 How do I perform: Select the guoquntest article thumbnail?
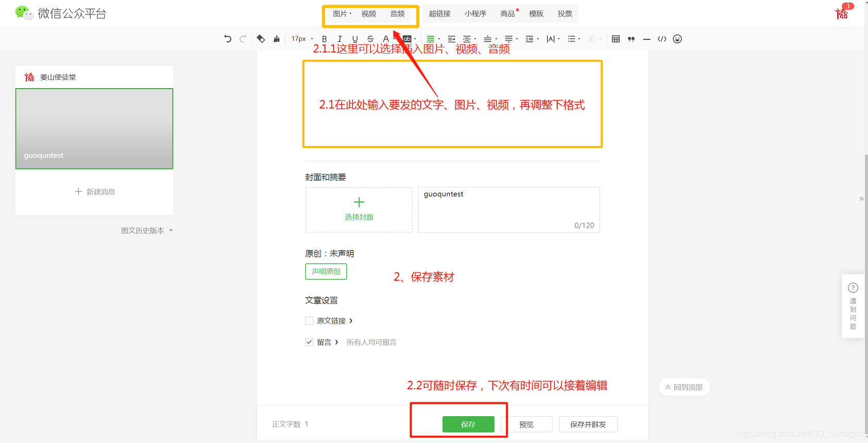(x=94, y=129)
